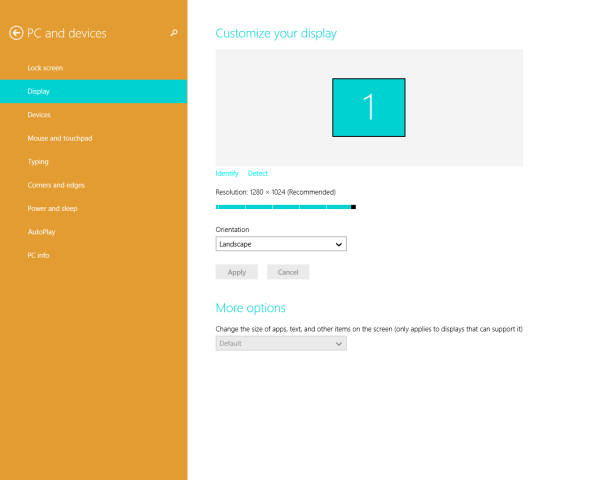Expand the Orientation Landscape dropdown

(x=281, y=244)
